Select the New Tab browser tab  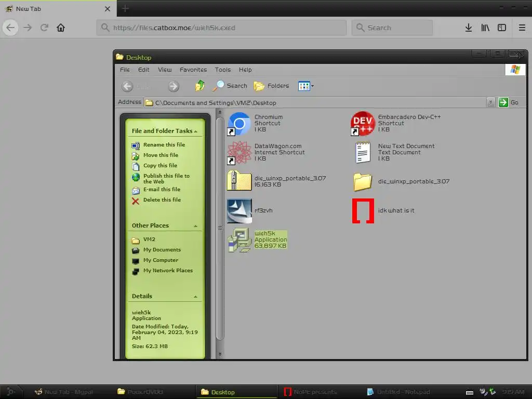pyautogui.click(x=58, y=8)
